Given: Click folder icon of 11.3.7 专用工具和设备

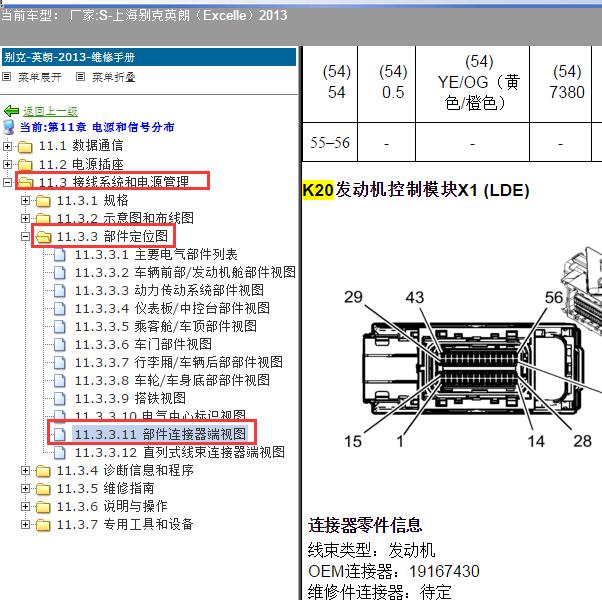Looking at the screenshot, I should pyautogui.click(x=43, y=525).
